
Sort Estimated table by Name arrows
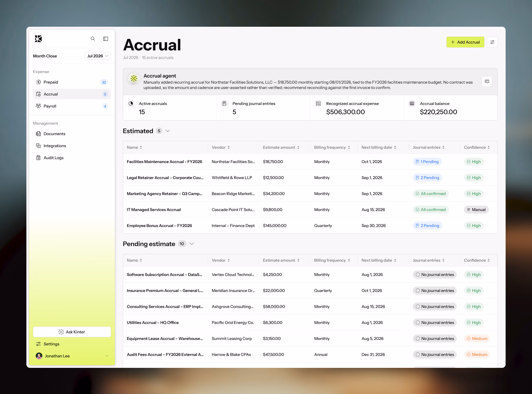tap(141, 147)
